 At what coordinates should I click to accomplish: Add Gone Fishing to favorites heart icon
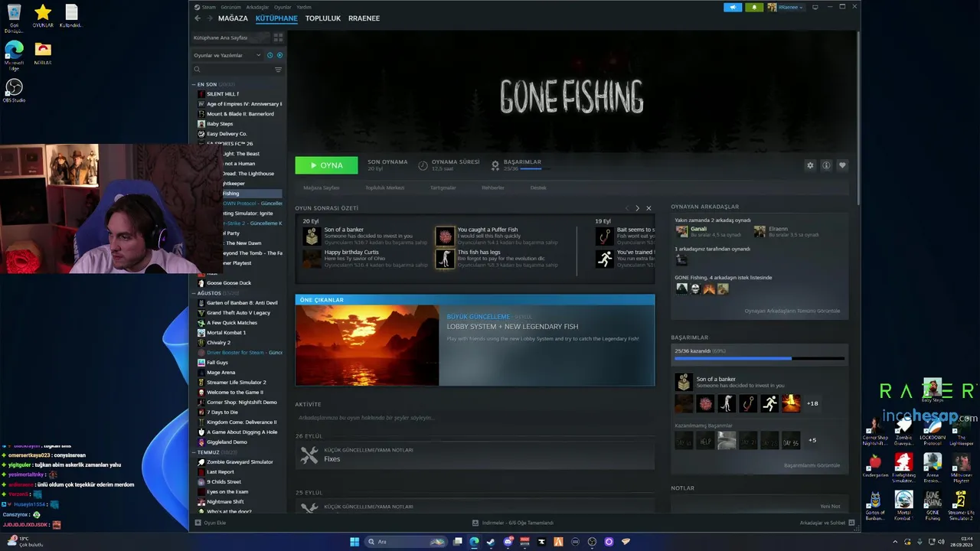pyautogui.click(x=842, y=165)
